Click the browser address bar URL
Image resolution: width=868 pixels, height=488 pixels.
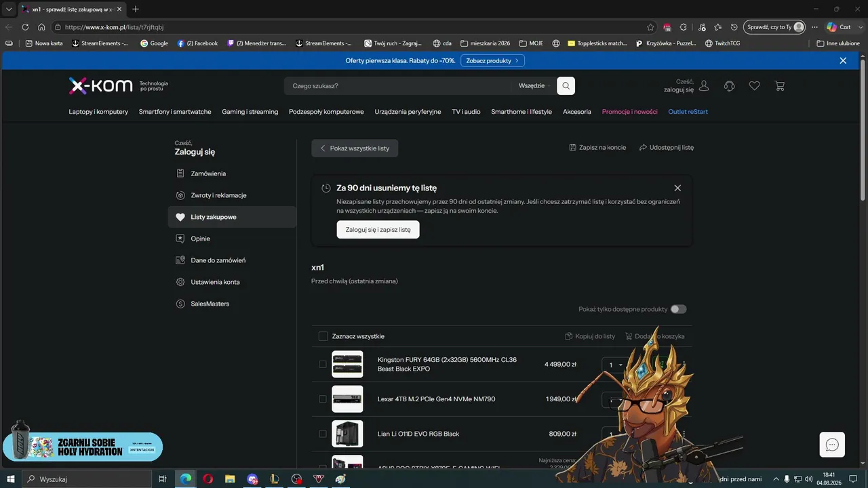coord(114,27)
